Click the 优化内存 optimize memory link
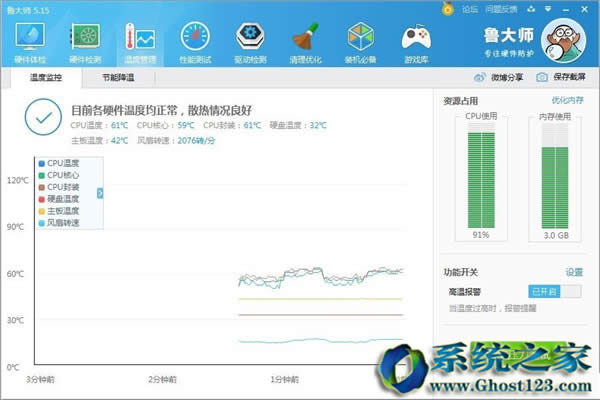The image size is (600, 400). click(x=567, y=101)
